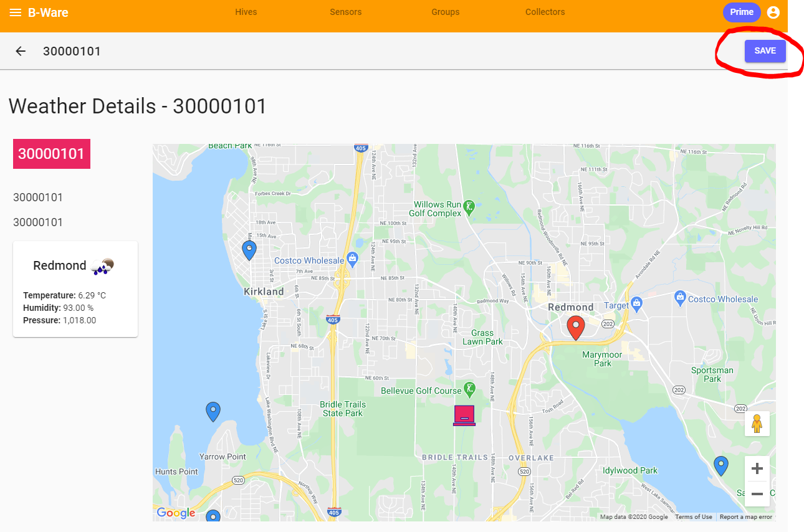Viewport: 804px width, 532px height.
Task: Open map Terms of Use link
Action: pos(694,517)
